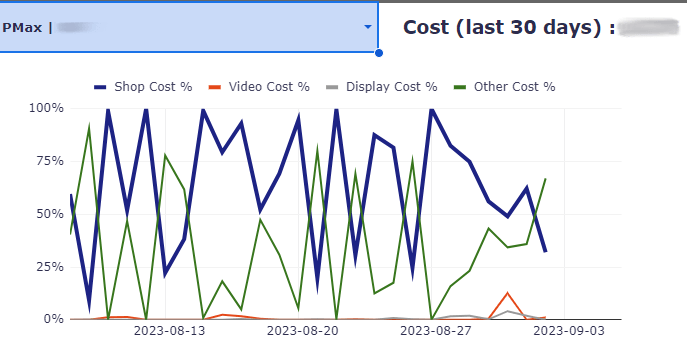Click the 75% y-axis label
The height and width of the screenshot is (362, 687).
click(x=50, y=161)
